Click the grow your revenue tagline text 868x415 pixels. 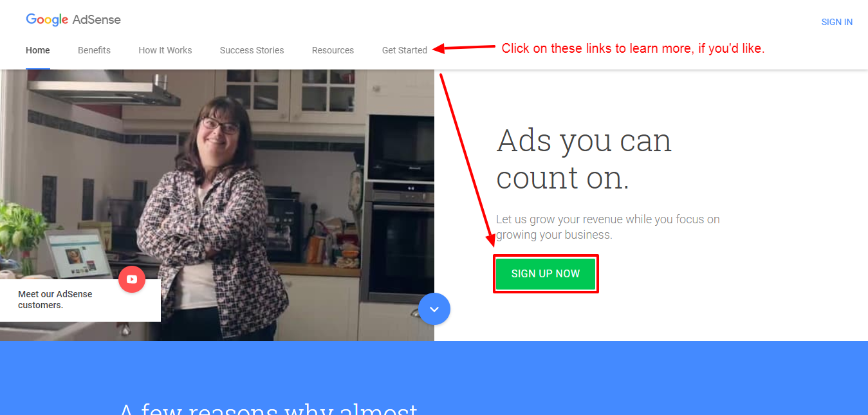[608, 227]
